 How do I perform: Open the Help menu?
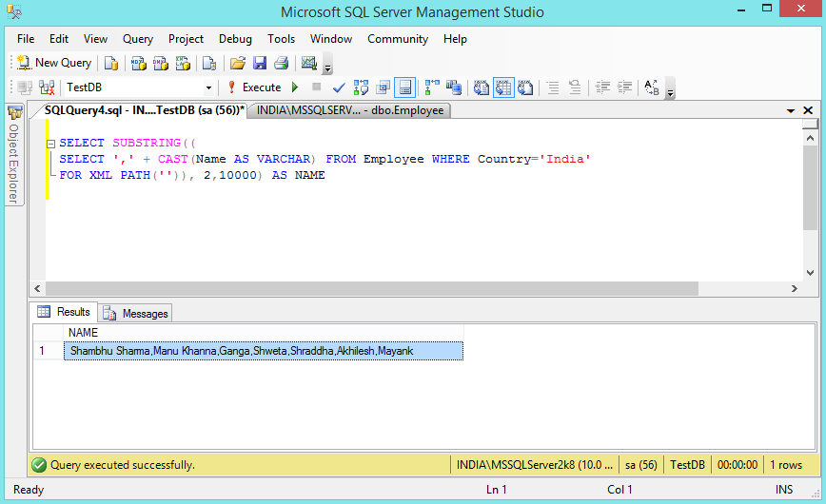(x=455, y=39)
